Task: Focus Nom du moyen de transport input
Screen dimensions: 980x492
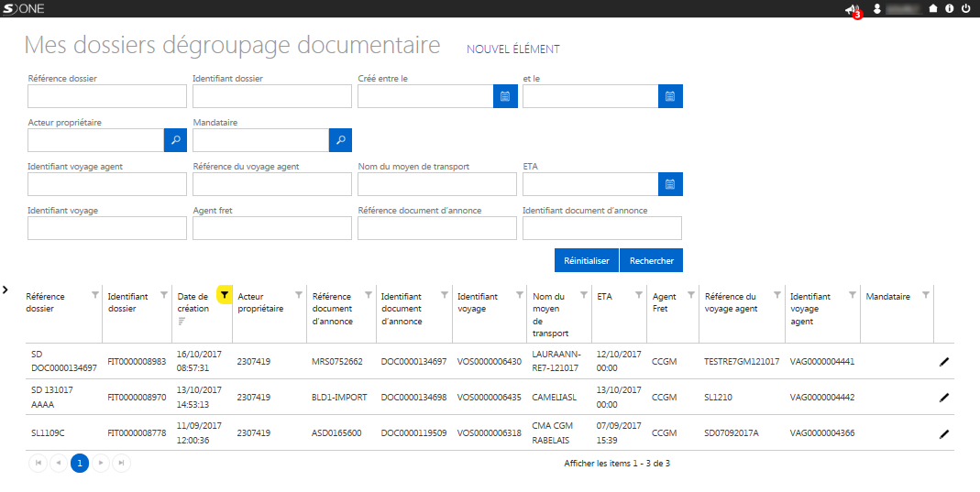Action: pos(437,184)
